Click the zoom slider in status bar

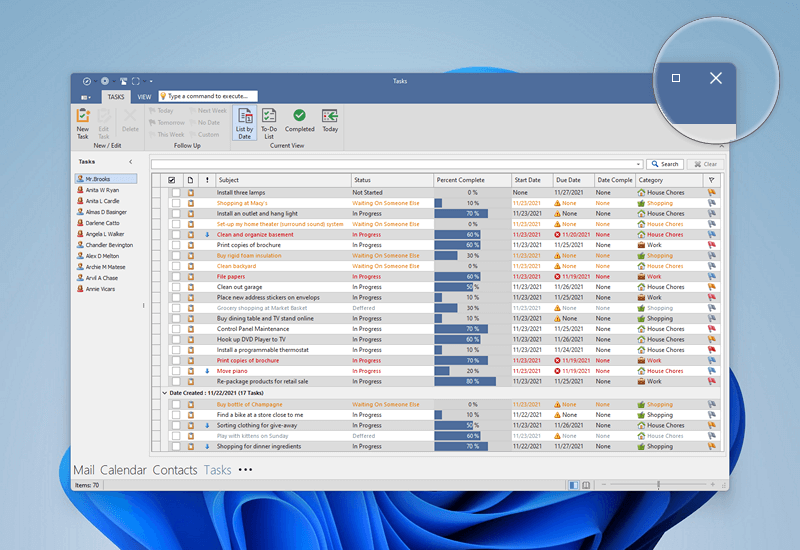(x=658, y=485)
